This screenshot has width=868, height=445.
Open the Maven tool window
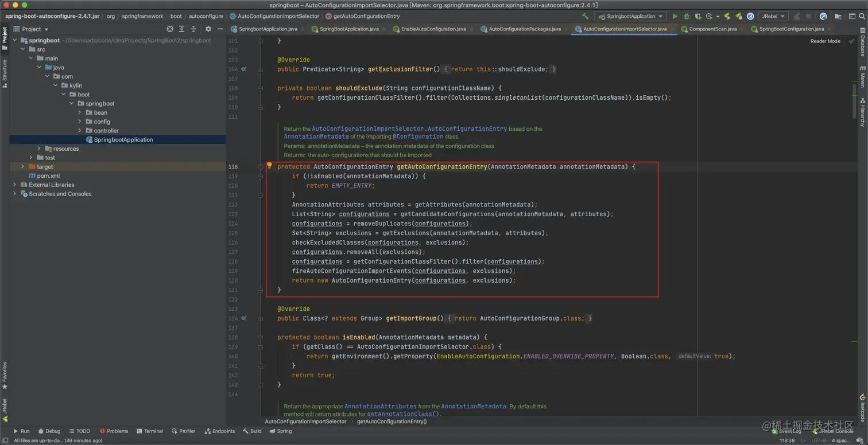tap(862, 77)
